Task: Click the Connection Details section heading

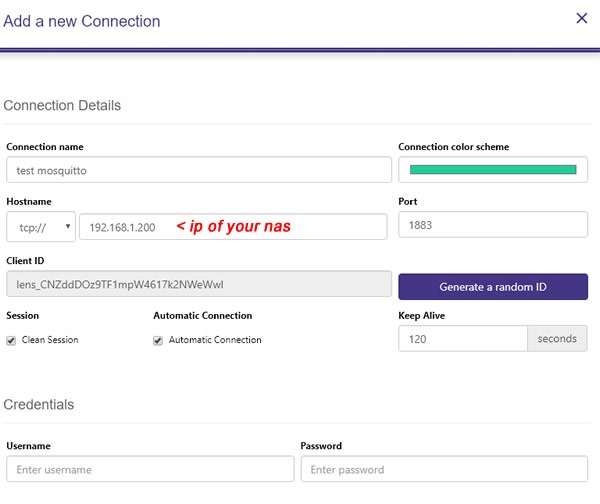Action: point(62,105)
